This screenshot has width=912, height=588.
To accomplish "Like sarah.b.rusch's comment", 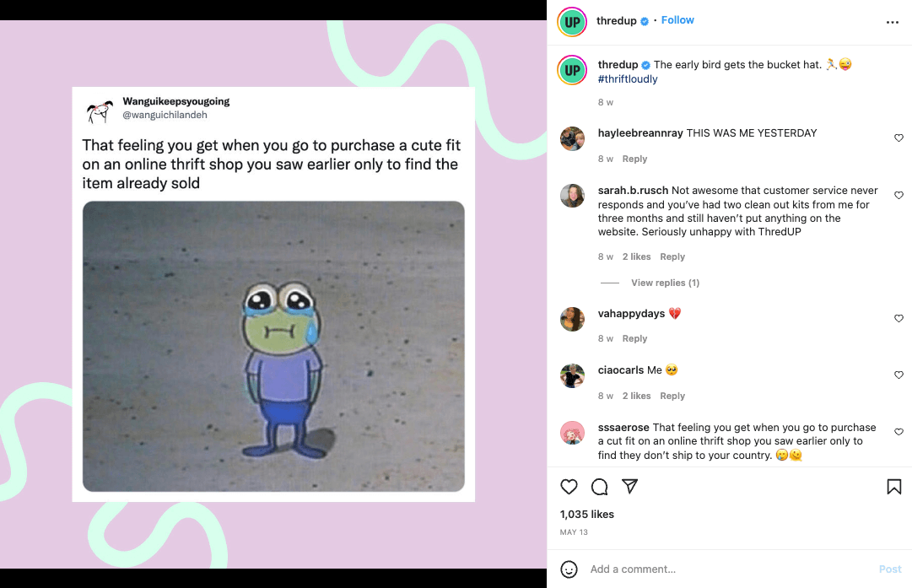I will point(899,196).
